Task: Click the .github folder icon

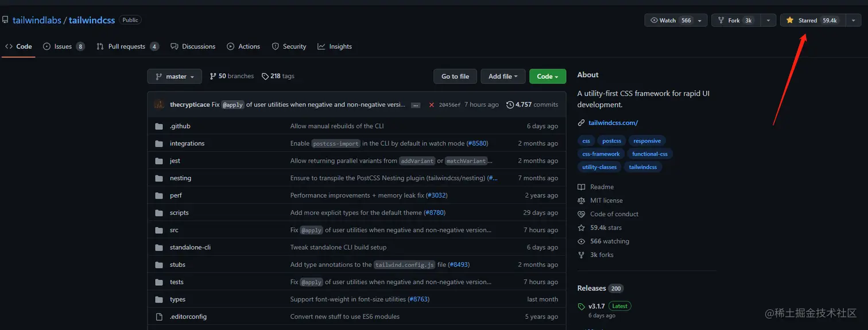Action: click(159, 126)
